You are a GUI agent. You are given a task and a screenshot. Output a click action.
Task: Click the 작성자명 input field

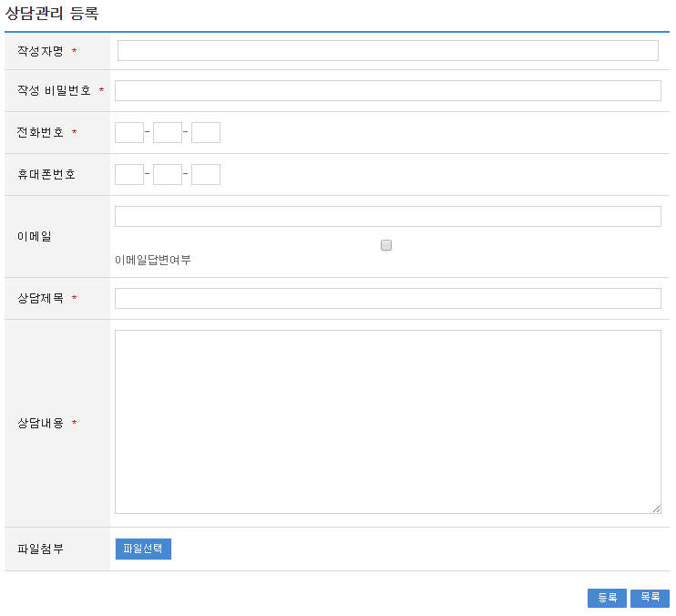coord(387,51)
